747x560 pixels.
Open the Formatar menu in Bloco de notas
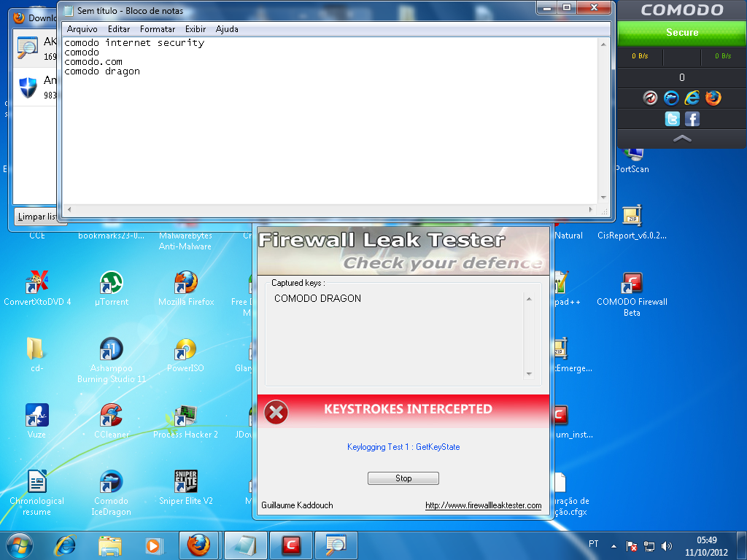(158, 29)
